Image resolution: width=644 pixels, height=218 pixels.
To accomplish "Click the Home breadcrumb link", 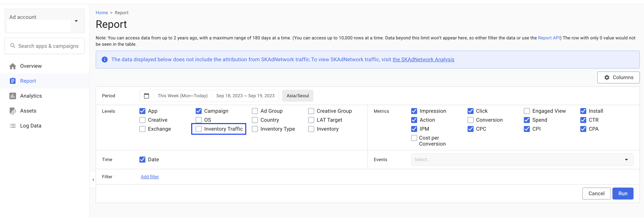I will point(102,13).
